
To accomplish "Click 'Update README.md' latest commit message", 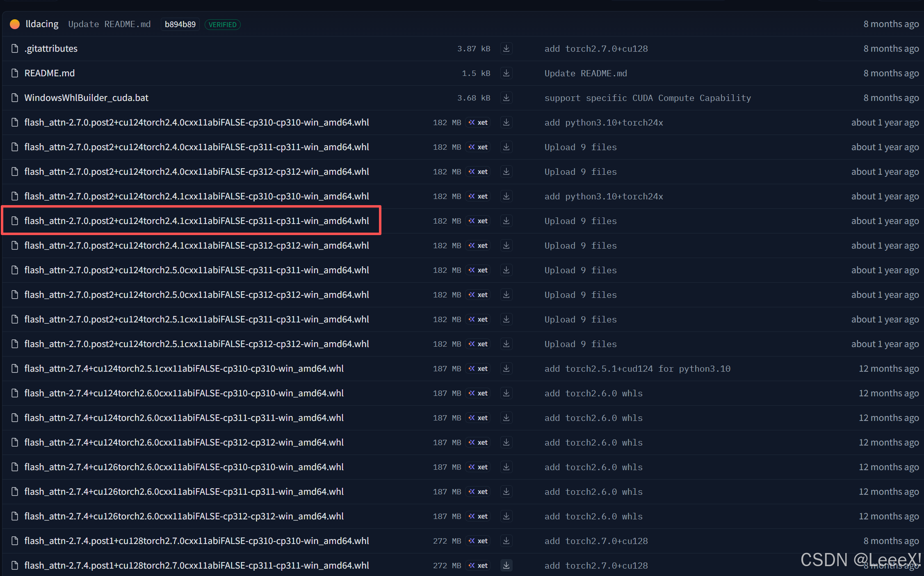I will click(109, 24).
